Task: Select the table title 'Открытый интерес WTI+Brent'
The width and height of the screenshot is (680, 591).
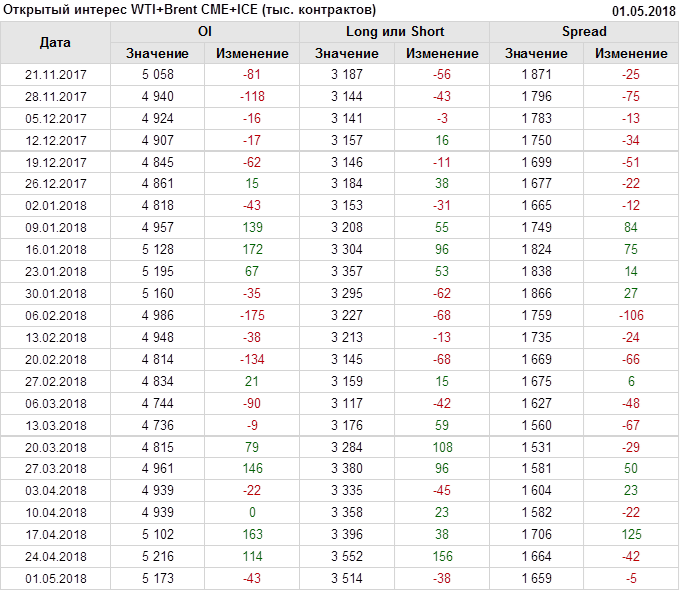Action: click(190, 10)
